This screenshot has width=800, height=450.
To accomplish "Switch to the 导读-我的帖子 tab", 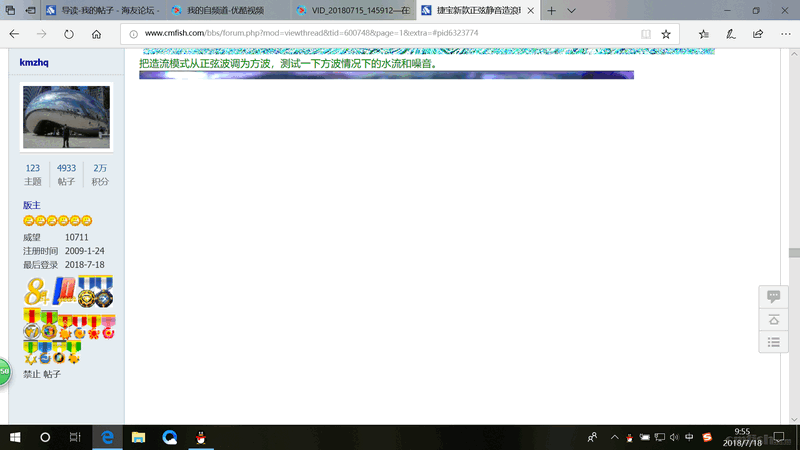I will coord(104,10).
